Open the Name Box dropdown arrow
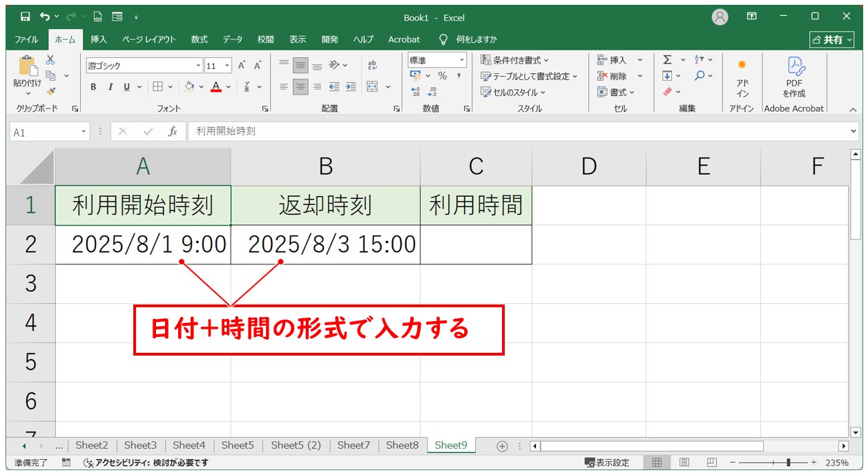The image size is (868, 475). (84, 131)
